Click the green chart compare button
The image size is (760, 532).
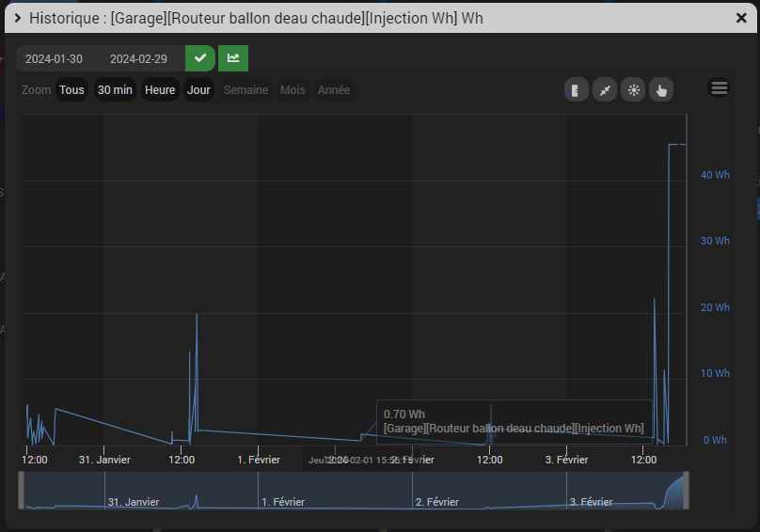click(x=233, y=58)
